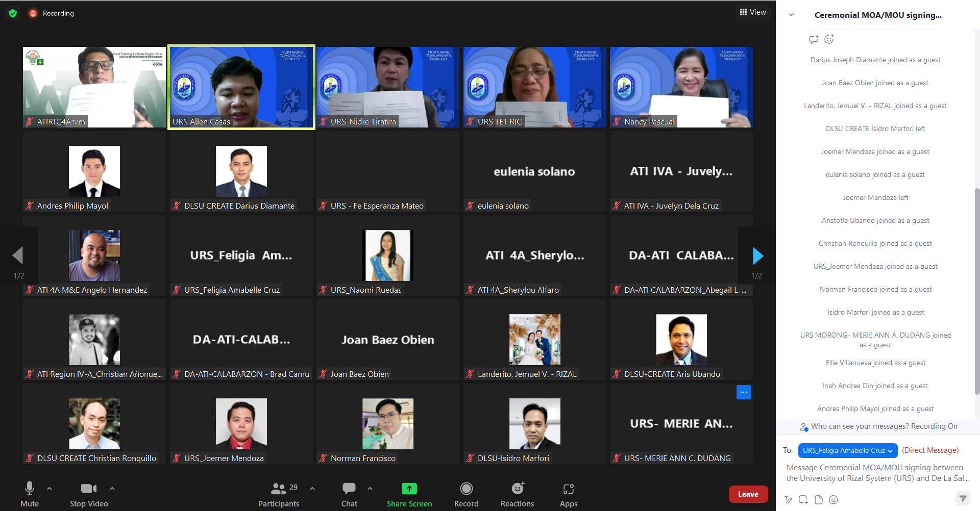The image size is (980, 511).
Task: Open the text formatting icon in chat
Action: pyautogui.click(x=789, y=500)
